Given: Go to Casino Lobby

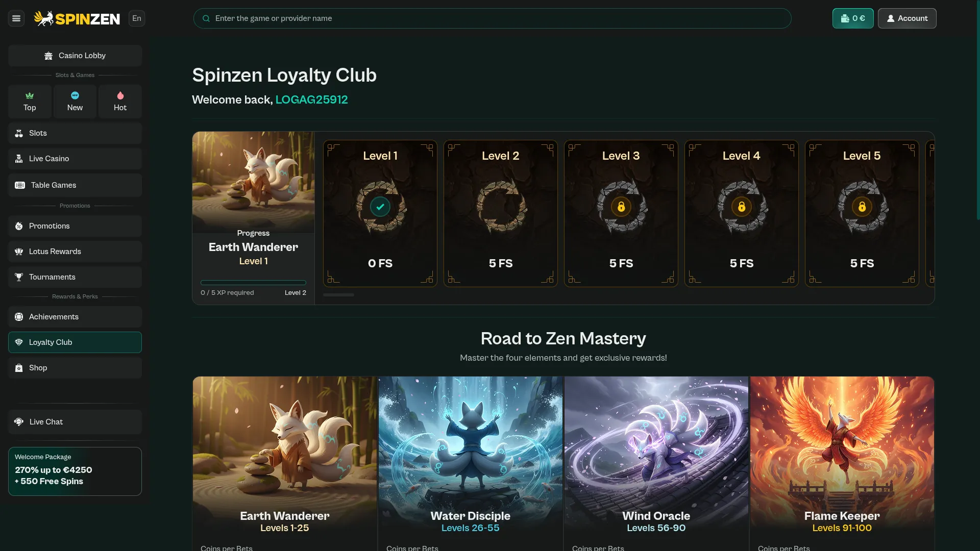Looking at the screenshot, I should [x=75, y=56].
